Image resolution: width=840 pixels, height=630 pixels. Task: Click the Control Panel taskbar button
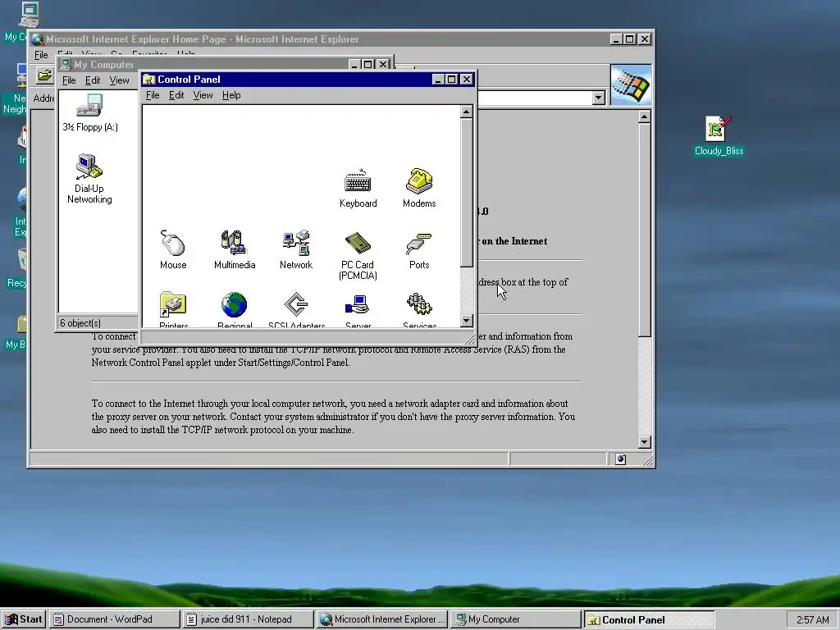[x=648, y=619]
